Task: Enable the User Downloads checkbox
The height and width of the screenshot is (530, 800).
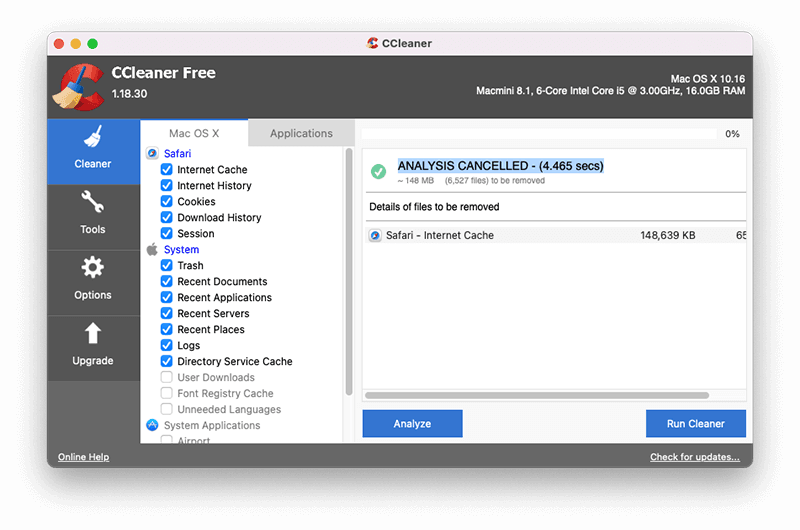Action: point(167,378)
